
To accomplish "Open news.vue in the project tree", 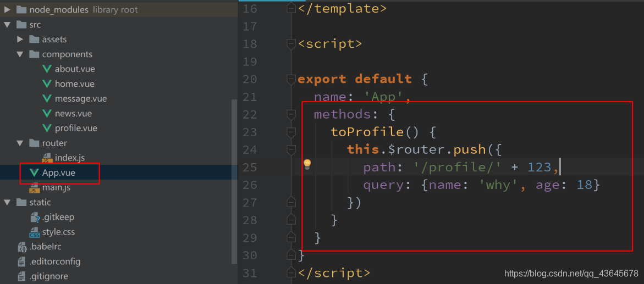I will tap(73, 113).
